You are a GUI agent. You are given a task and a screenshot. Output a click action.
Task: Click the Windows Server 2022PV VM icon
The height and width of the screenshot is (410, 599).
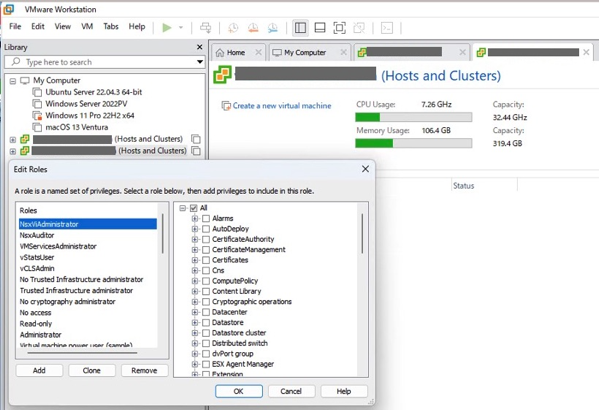pos(37,104)
